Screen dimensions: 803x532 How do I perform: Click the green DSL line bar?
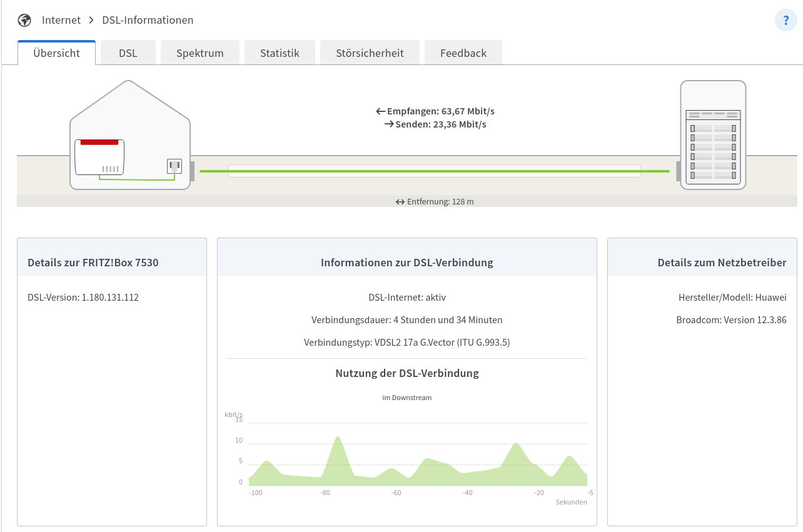[x=434, y=171]
